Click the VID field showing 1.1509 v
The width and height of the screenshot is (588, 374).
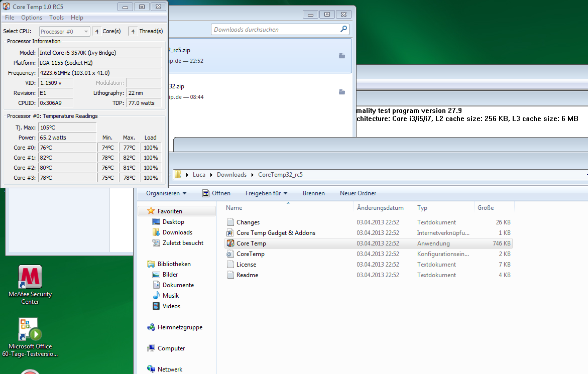[56, 83]
